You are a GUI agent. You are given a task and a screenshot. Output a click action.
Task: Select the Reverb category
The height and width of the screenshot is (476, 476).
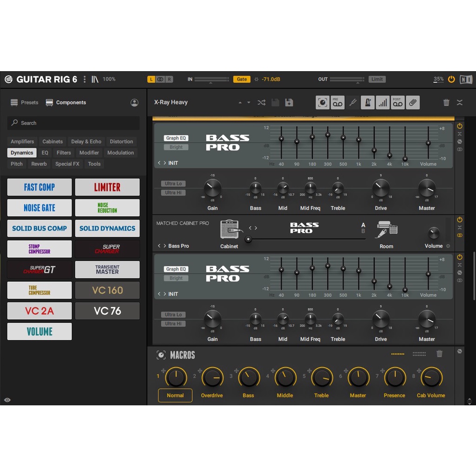tap(39, 164)
